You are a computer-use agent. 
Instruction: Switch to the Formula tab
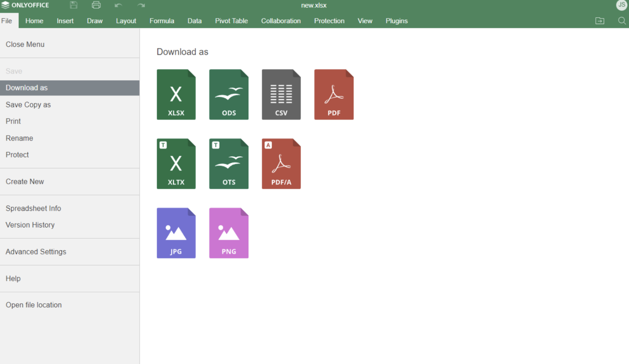coord(162,21)
